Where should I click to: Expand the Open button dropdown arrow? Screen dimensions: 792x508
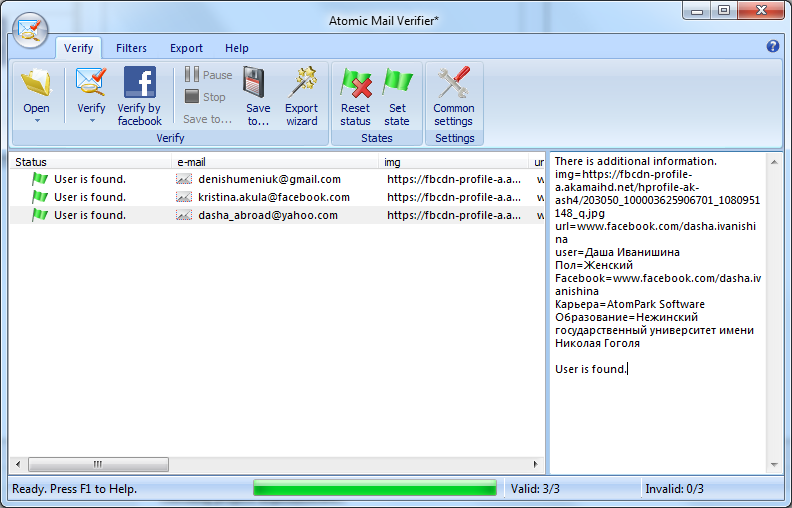point(37,121)
